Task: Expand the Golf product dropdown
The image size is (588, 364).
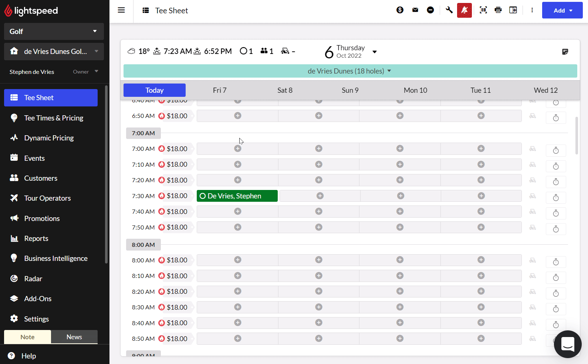Action: click(x=54, y=31)
